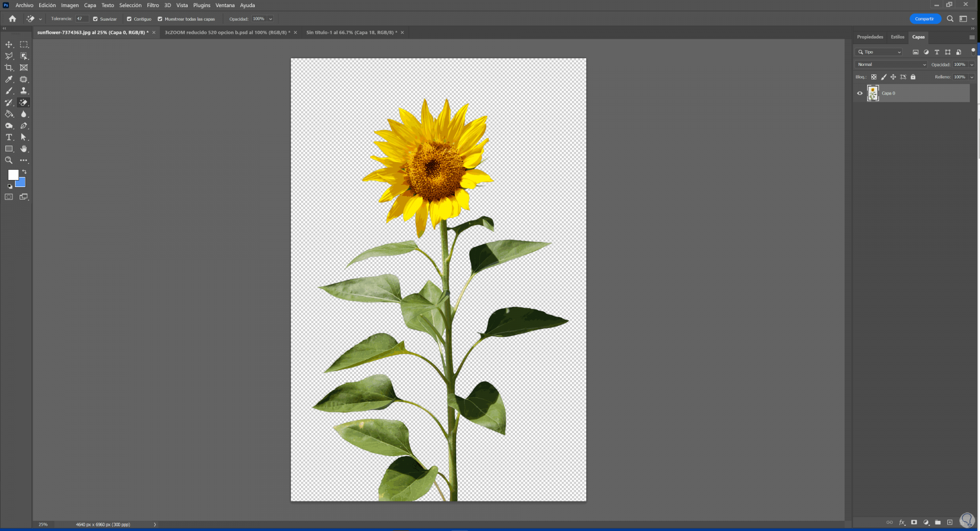Switch to the Propiedades panel tab
Screen dimensions: 980x531
[870, 37]
